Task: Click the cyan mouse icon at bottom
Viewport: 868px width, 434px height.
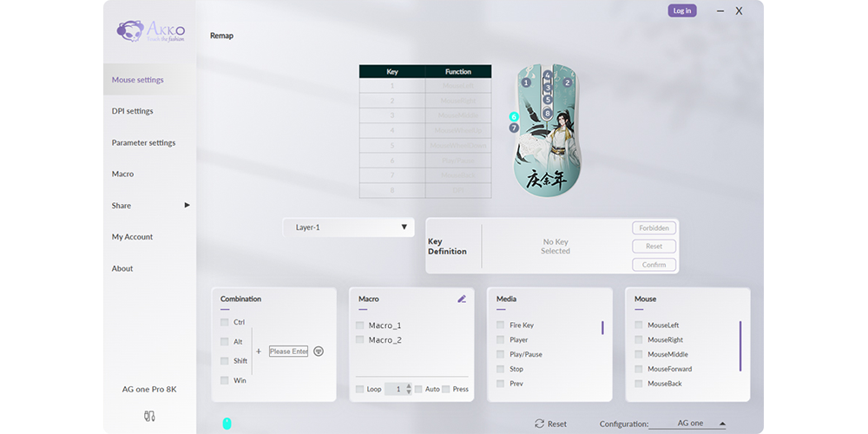Action: click(x=227, y=424)
